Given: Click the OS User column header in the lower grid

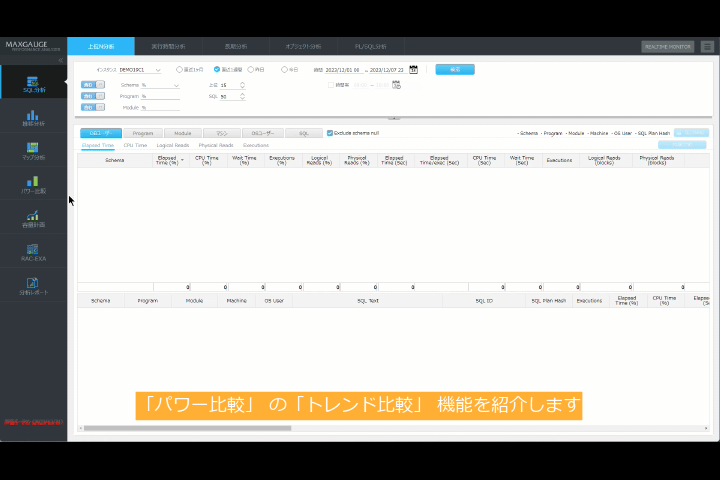Looking at the screenshot, I should [x=274, y=301].
